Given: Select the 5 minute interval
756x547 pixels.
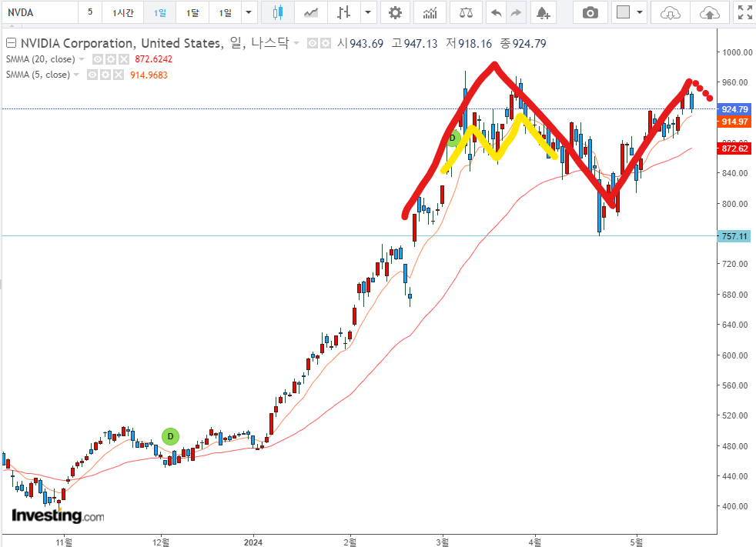Looking at the screenshot, I should 90,12.
